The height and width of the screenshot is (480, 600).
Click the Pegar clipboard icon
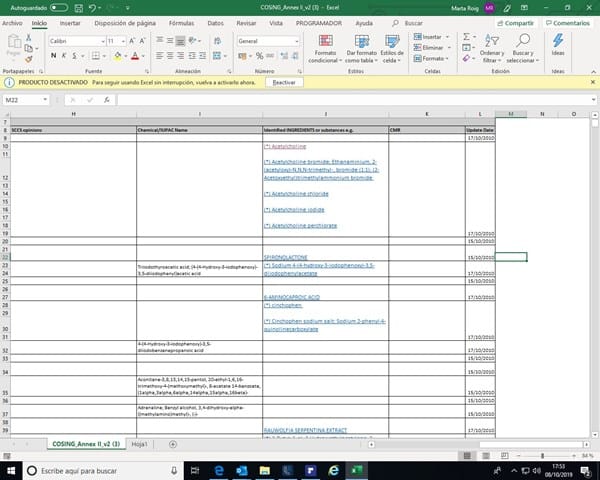coord(14,45)
